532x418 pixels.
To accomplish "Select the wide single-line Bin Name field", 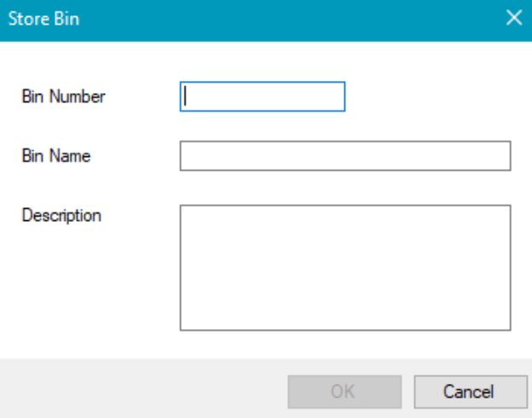I will coord(344,156).
